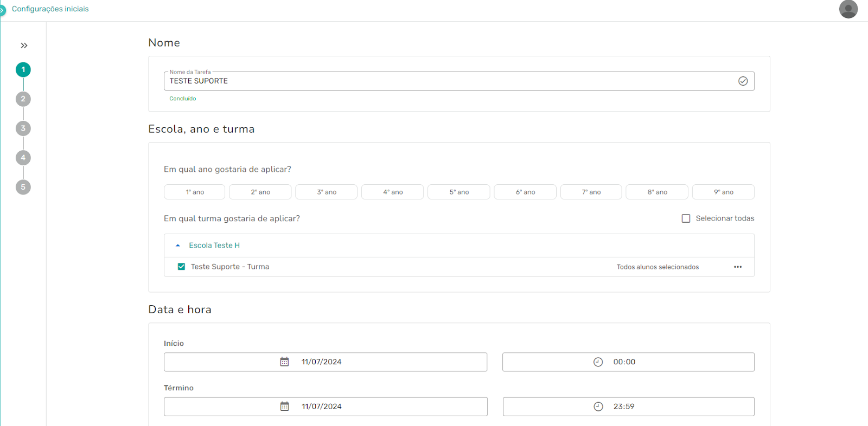This screenshot has width=868, height=426.
Task: Open three-dots options for Teste Suporte - Turma
Action: 737,267
